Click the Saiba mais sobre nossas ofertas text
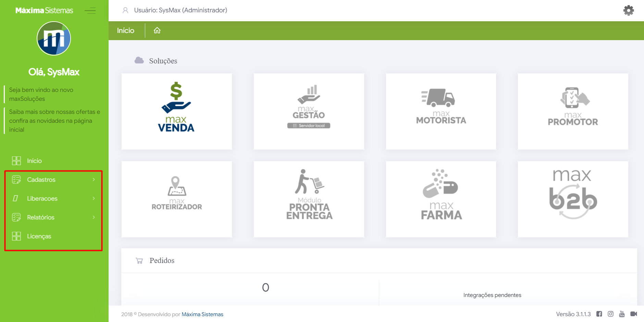Image resolution: width=644 pixels, height=322 pixels. 54,121
